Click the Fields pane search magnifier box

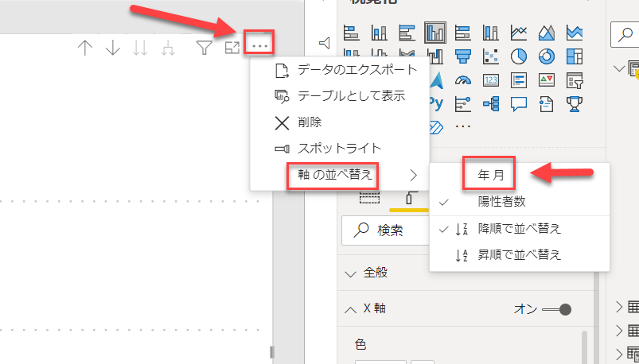625,35
